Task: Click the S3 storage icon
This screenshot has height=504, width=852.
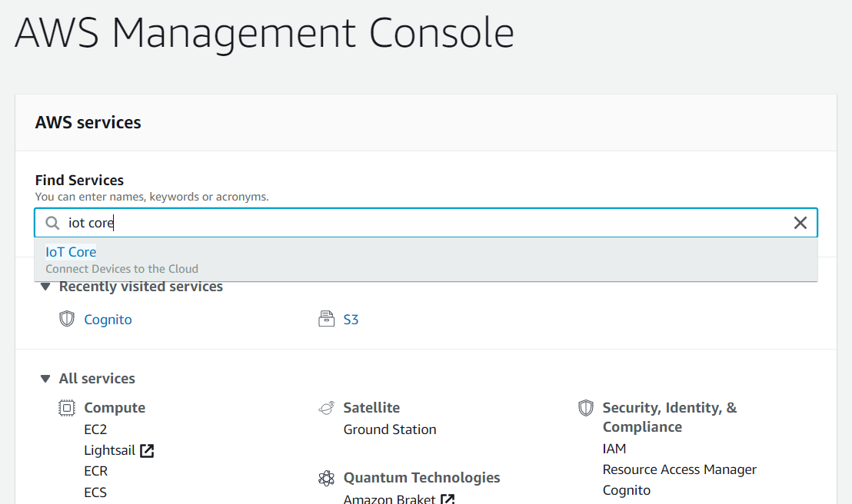Action: (326, 319)
